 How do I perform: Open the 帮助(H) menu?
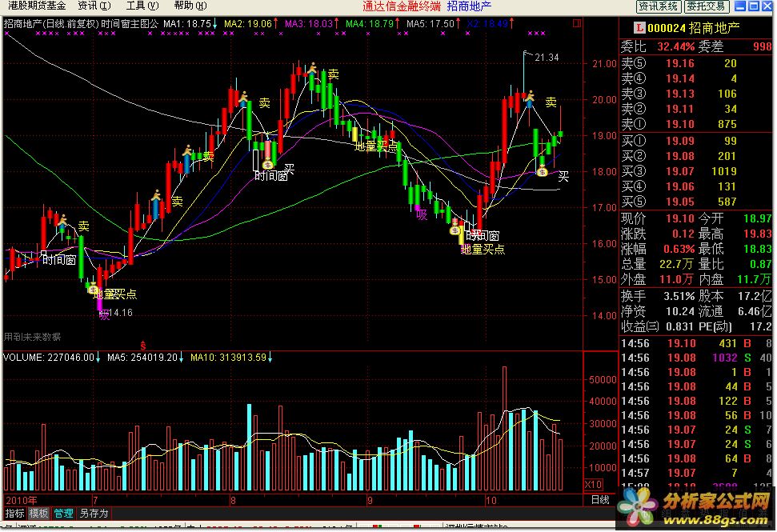pyautogui.click(x=190, y=6)
